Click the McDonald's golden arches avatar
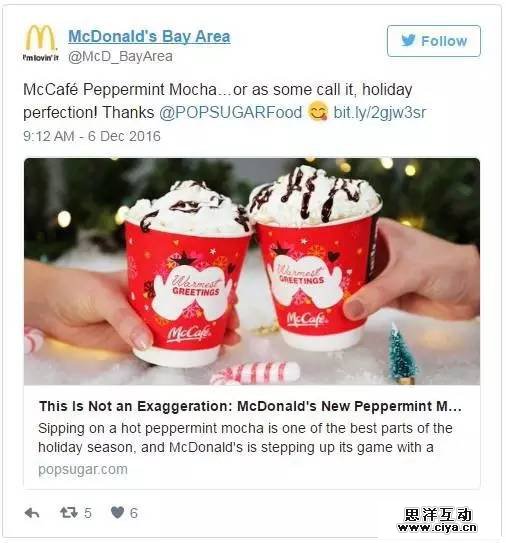This screenshot has width=506, height=543. tap(41, 42)
